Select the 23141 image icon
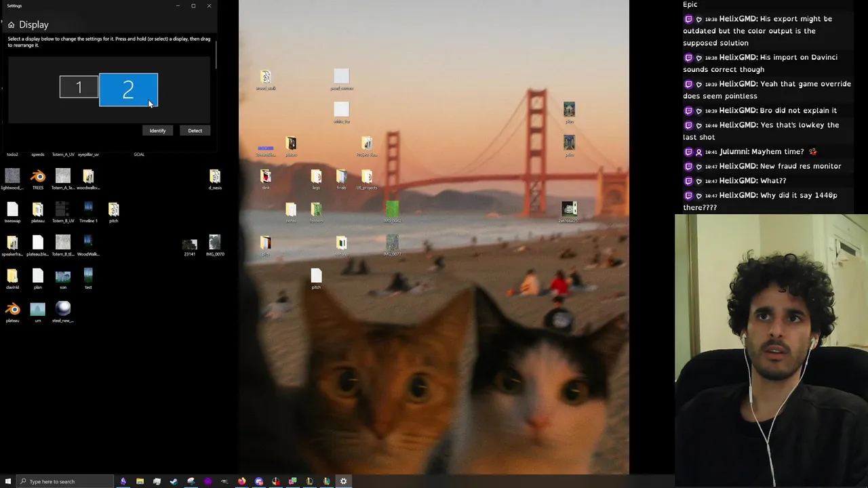This screenshot has width=868, height=488. 190,243
